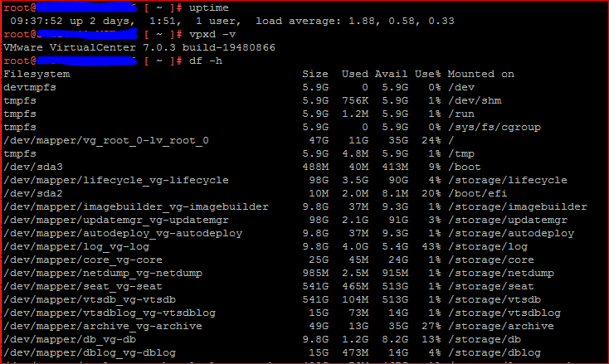Select the VMware VirtualCenter build version line
Screen dimensions: 609x364
click(x=139, y=47)
